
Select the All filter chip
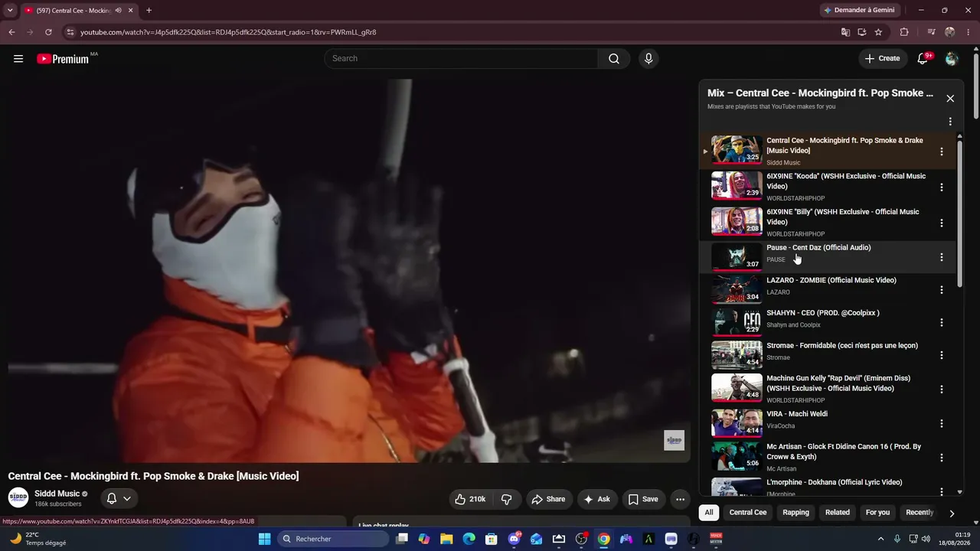click(709, 513)
